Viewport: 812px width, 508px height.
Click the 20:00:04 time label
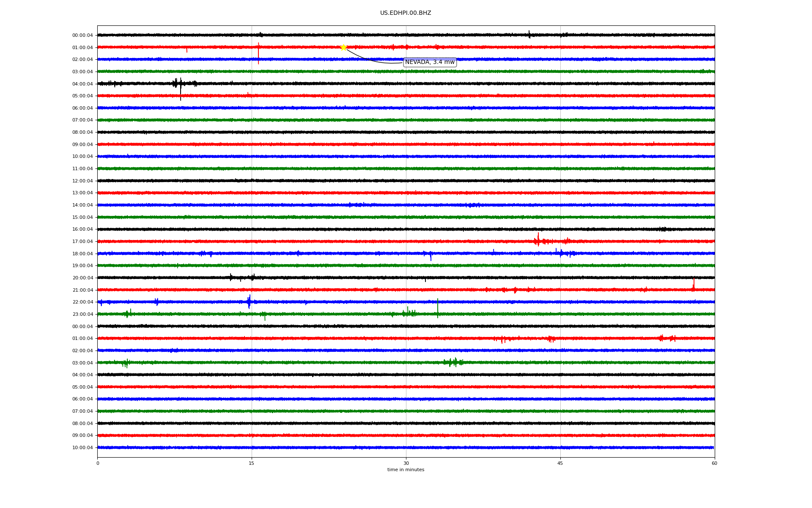point(82,278)
